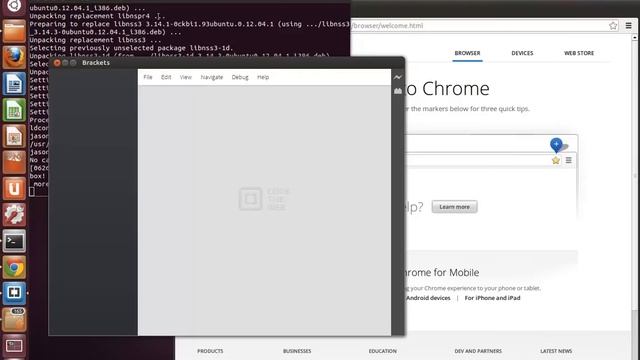640x360 pixels.
Task: Launch LibreOffice Calc from launcher
Action: (14, 110)
